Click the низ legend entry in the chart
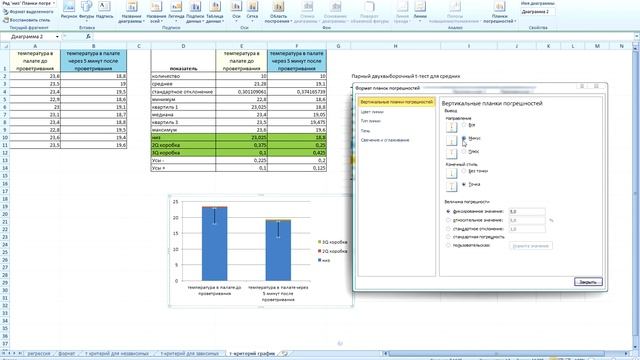The image size is (640, 360). pos(324,260)
